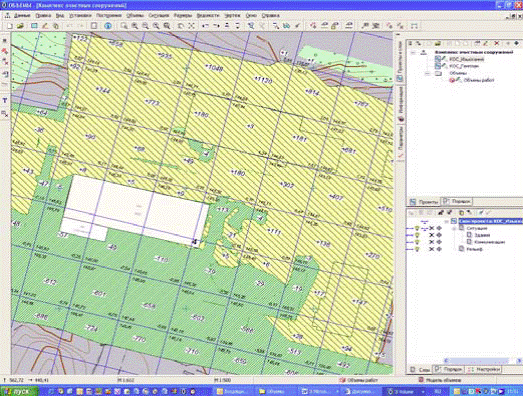
Task: Click the Пуск start button
Action: point(19,391)
